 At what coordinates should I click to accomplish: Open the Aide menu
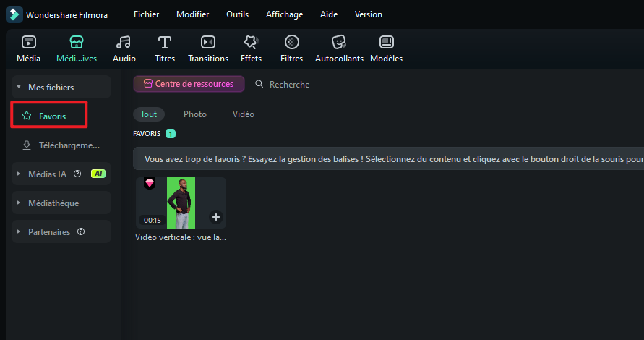(x=329, y=14)
